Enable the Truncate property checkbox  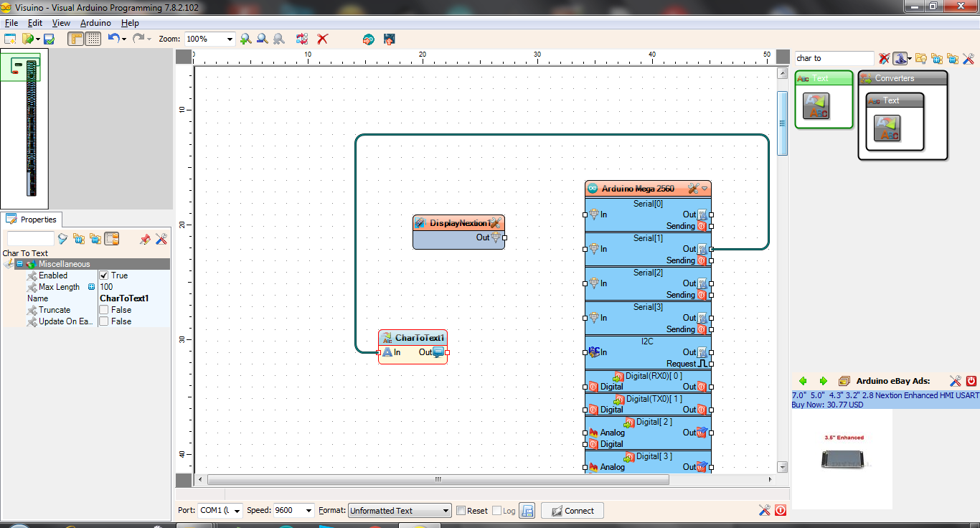pyautogui.click(x=104, y=310)
